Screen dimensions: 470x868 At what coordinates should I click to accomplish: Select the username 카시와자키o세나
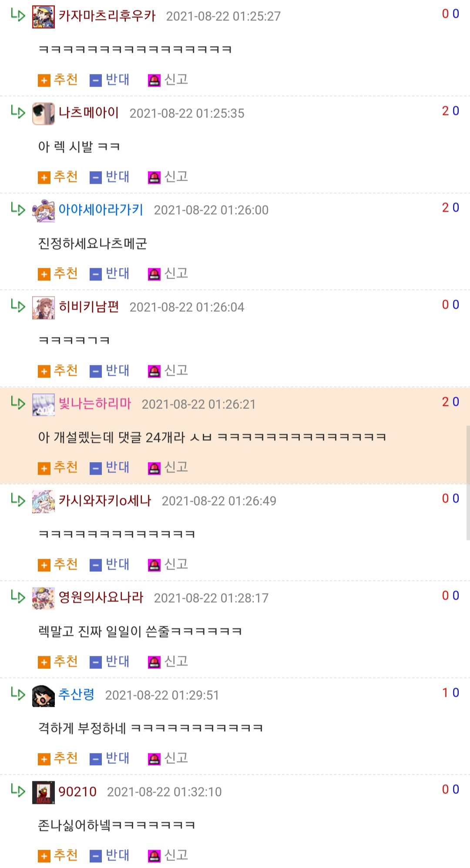pos(105,500)
